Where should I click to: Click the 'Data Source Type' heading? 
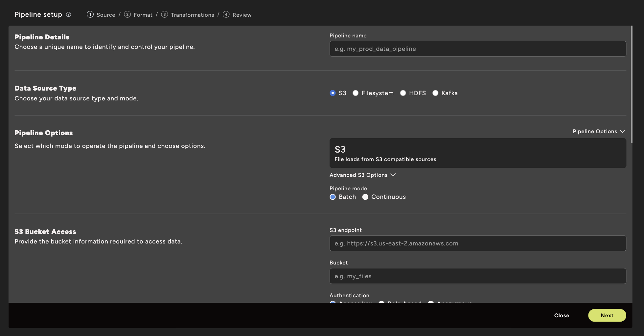click(45, 88)
